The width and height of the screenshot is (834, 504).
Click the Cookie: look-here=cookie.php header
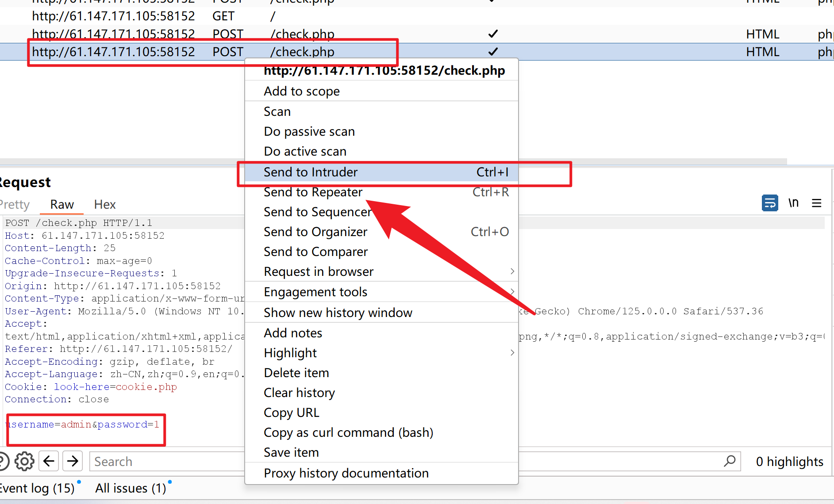point(91,387)
